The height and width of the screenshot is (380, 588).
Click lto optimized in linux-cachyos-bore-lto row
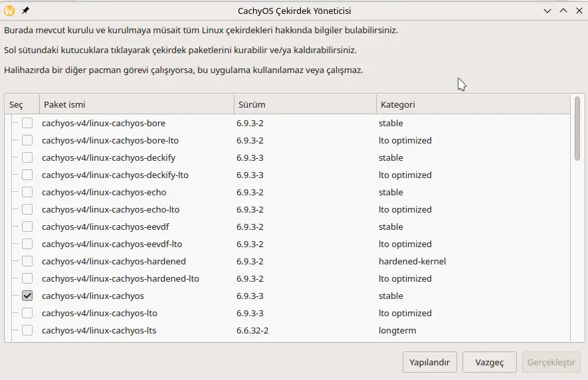(x=405, y=140)
